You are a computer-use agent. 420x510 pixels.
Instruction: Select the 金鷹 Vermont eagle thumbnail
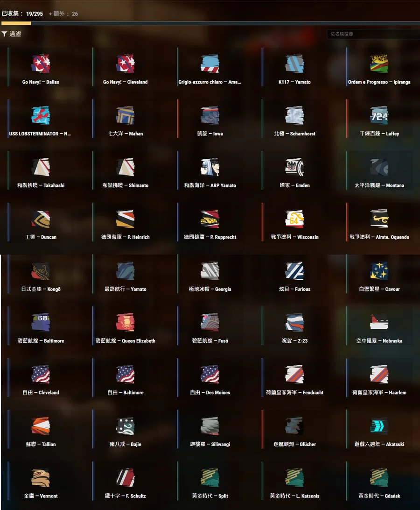tap(41, 478)
